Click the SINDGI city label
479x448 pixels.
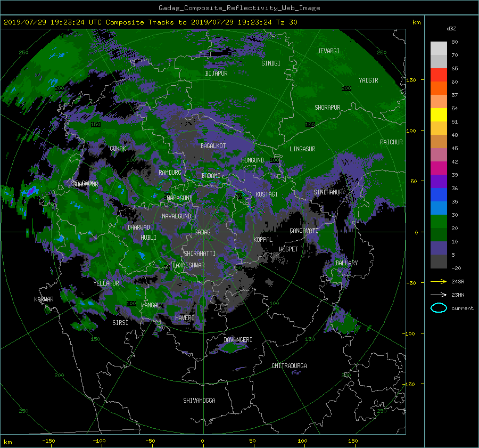[271, 63]
